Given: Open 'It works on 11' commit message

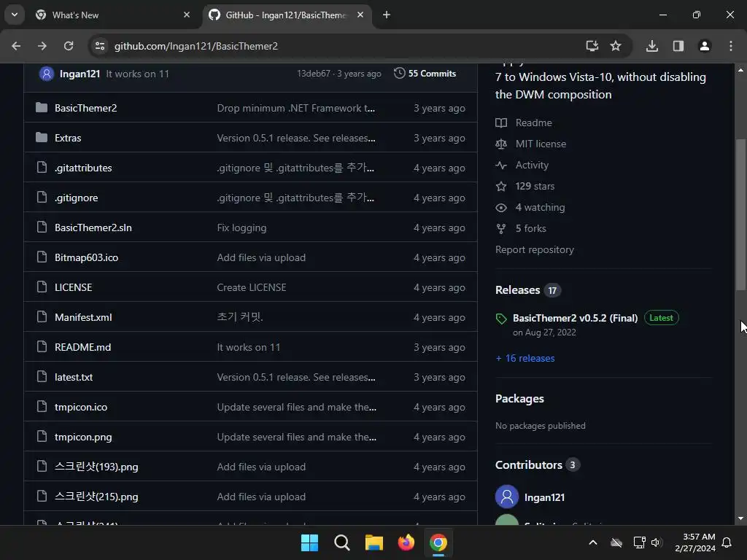Looking at the screenshot, I should tap(137, 74).
